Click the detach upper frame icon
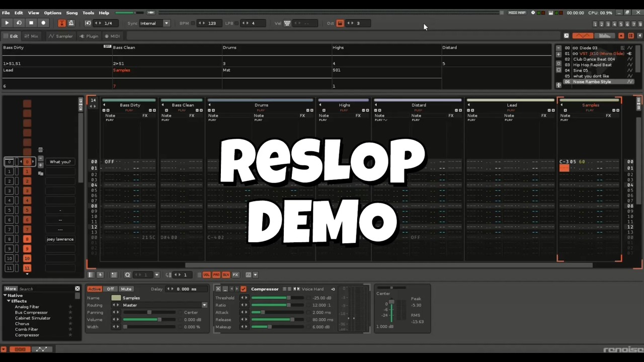 pos(566,36)
